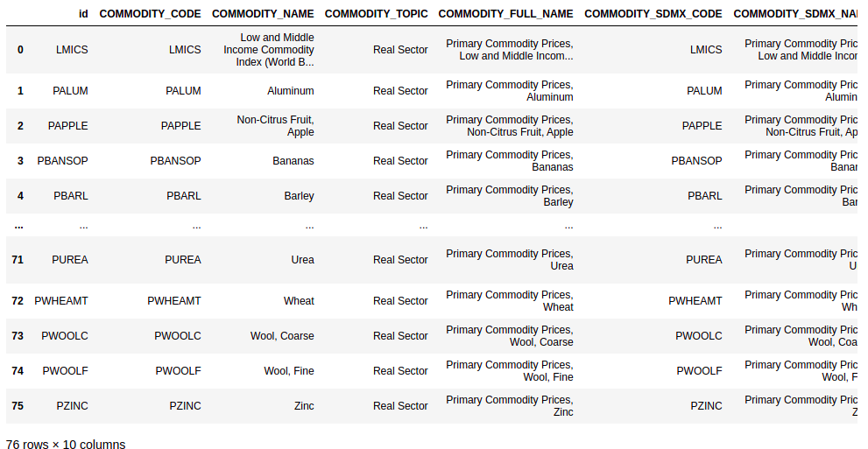
Task: Click the PAPPLE id cell
Action: 68,126
